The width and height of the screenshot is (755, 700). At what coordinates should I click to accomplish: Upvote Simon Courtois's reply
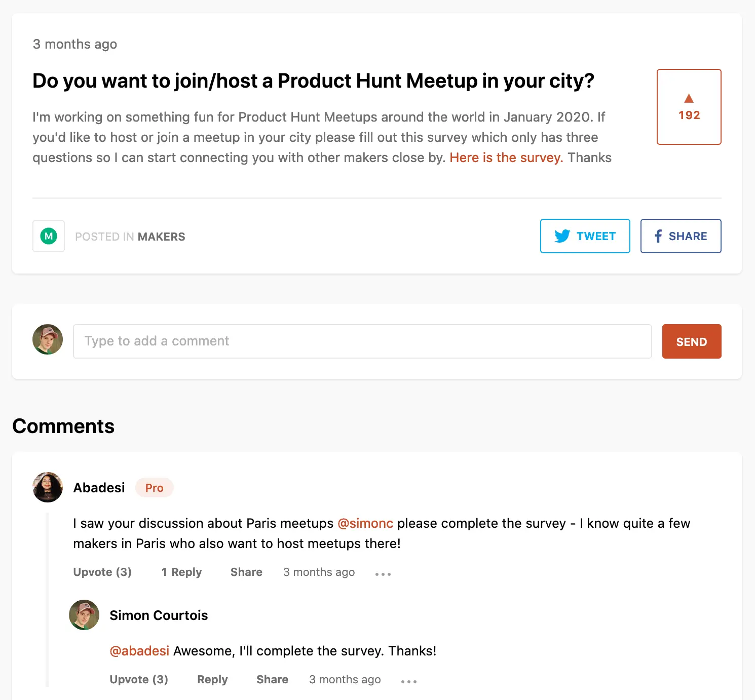(139, 679)
